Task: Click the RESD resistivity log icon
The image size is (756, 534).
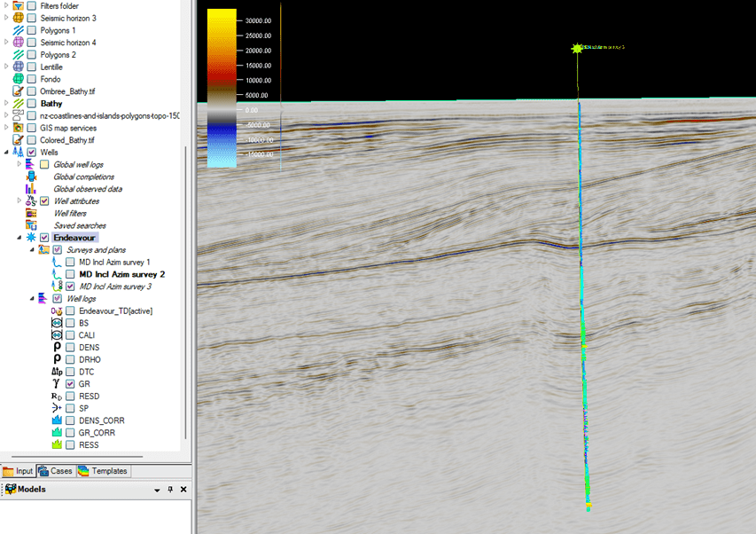Action: (57, 397)
